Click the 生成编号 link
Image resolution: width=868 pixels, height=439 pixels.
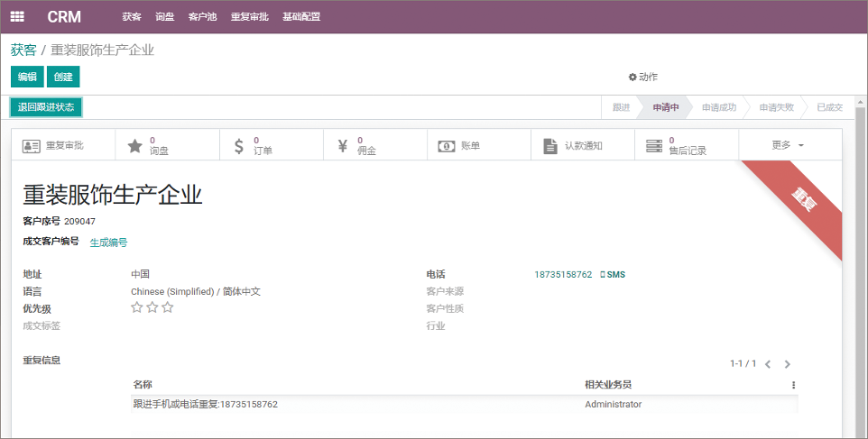(108, 242)
